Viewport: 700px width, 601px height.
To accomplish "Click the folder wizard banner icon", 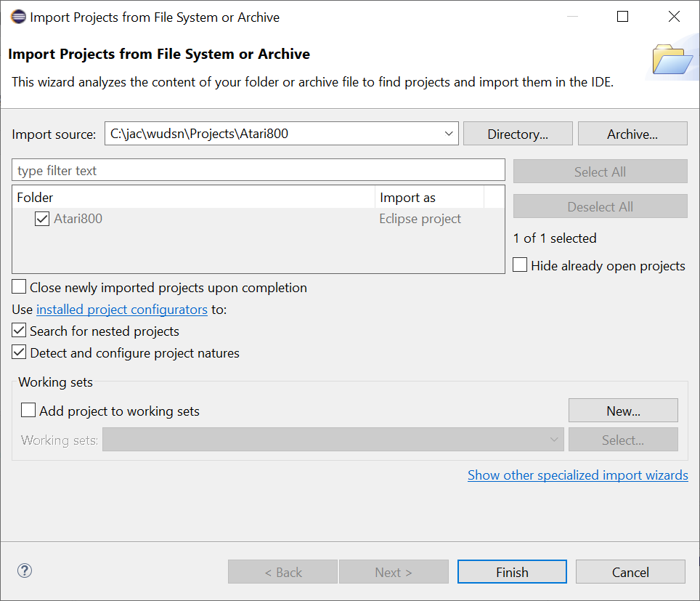I will coord(672,59).
